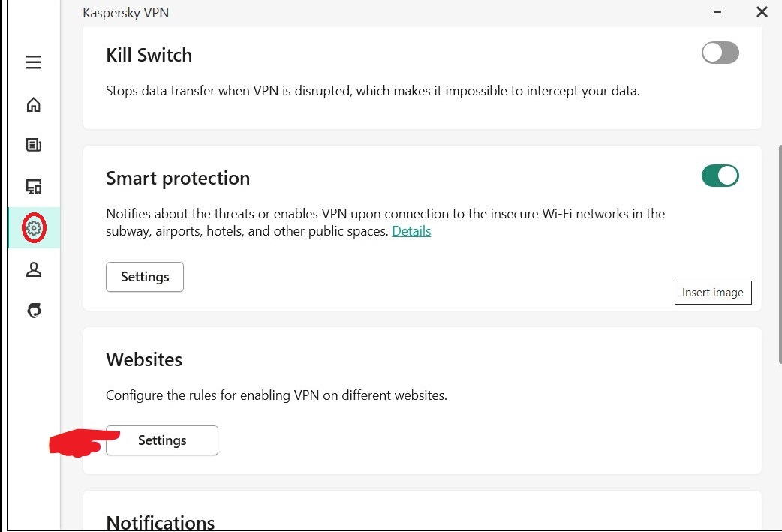Open the Profile account icon
Image resolution: width=782 pixels, height=532 pixels.
34,270
